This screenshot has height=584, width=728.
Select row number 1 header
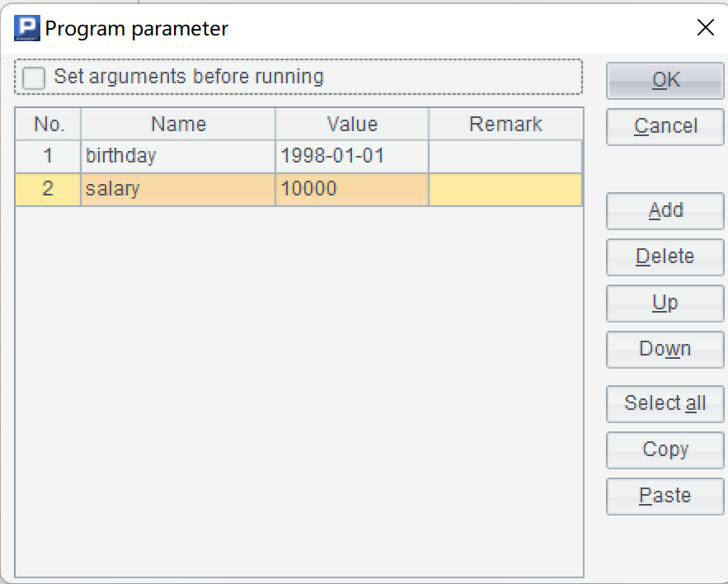[x=48, y=156]
